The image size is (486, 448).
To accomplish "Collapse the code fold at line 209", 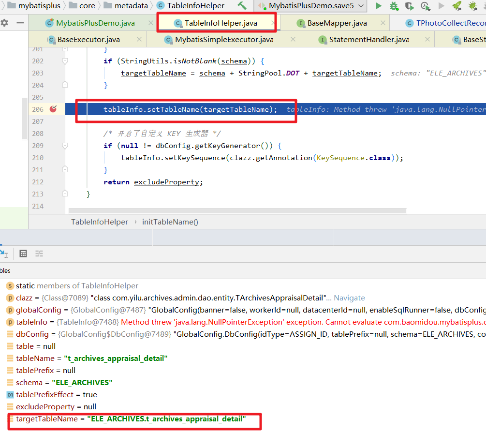I will tap(64, 146).
